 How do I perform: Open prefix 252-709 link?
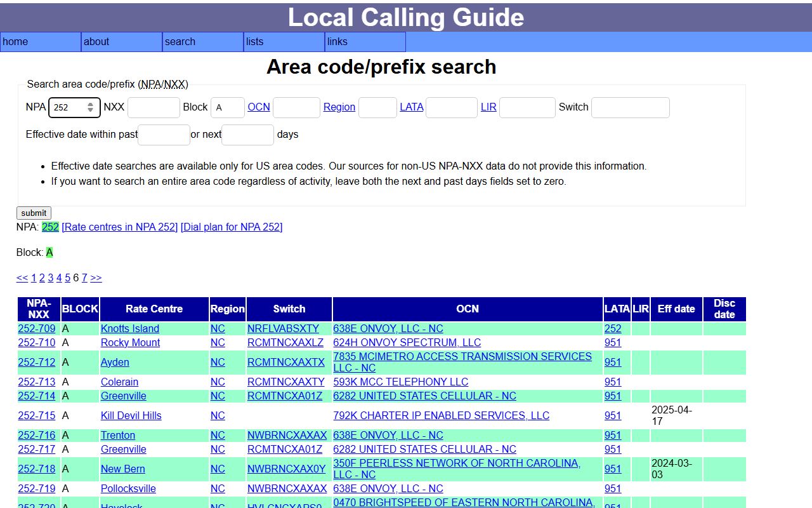coord(37,329)
